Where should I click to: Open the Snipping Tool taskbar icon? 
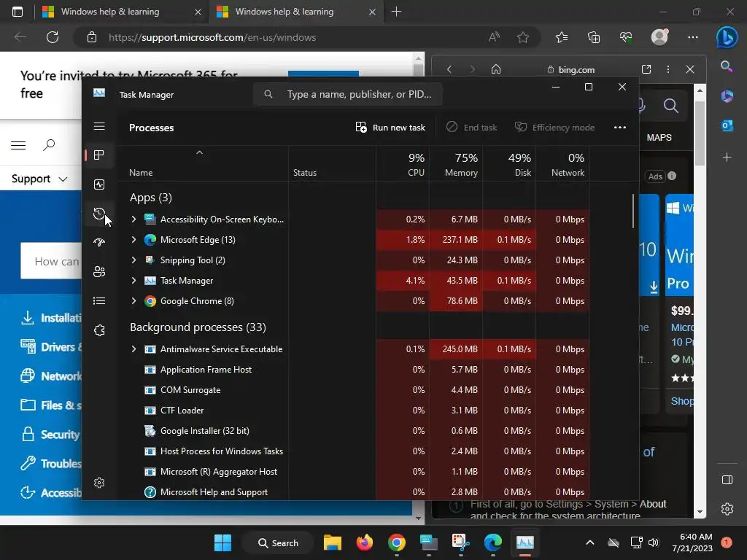461,542
